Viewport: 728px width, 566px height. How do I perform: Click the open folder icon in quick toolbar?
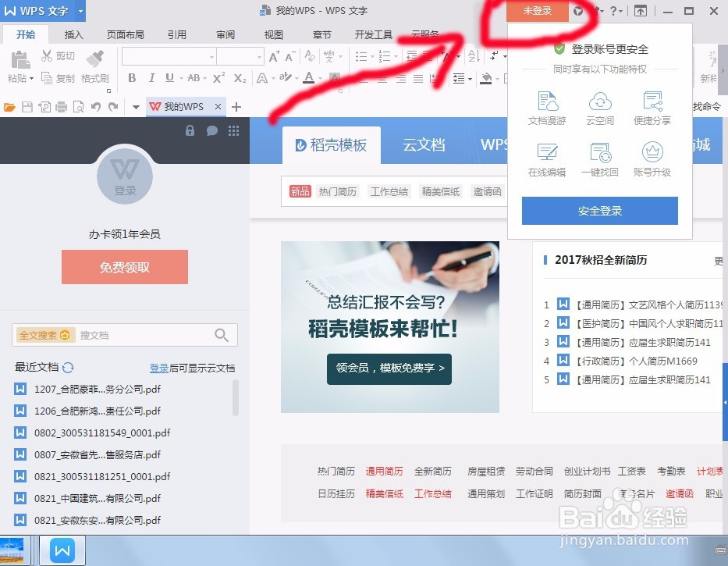tap(9, 108)
